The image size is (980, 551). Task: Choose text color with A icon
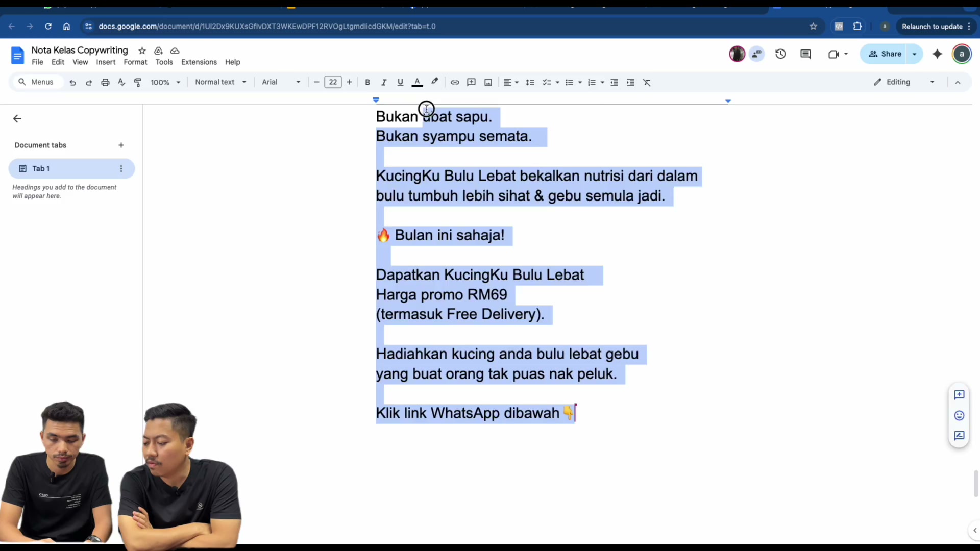pos(417,82)
